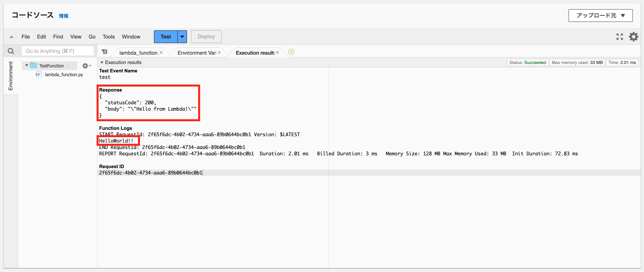Viewport: 644px width, 272px height.
Task: Open new tab with green plus icon
Action: click(x=291, y=52)
